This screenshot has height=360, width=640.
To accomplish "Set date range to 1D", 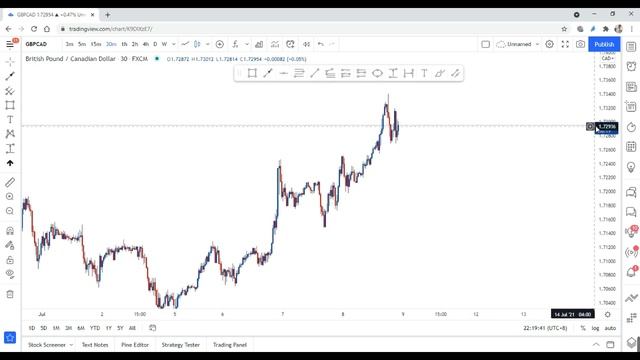I will 32,328.
